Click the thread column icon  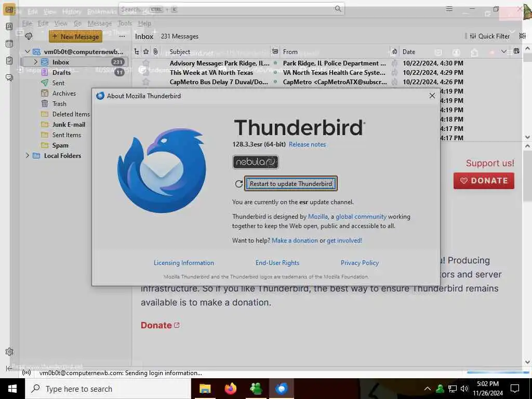tap(137, 51)
